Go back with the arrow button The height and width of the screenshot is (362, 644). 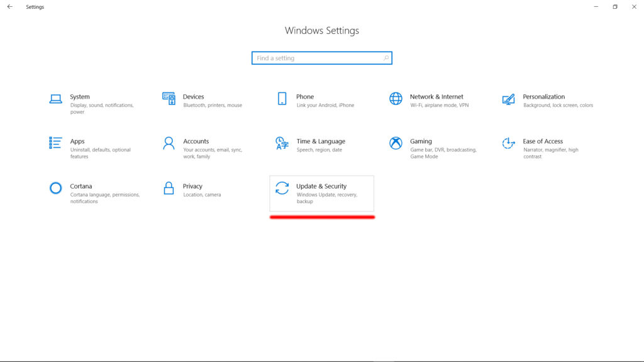pyautogui.click(x=10, y=6)
